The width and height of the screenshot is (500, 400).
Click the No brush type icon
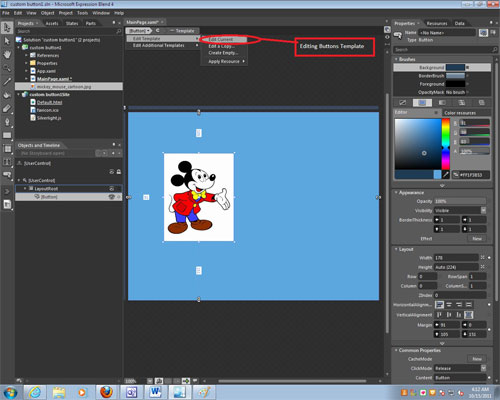tap(403, 103)
